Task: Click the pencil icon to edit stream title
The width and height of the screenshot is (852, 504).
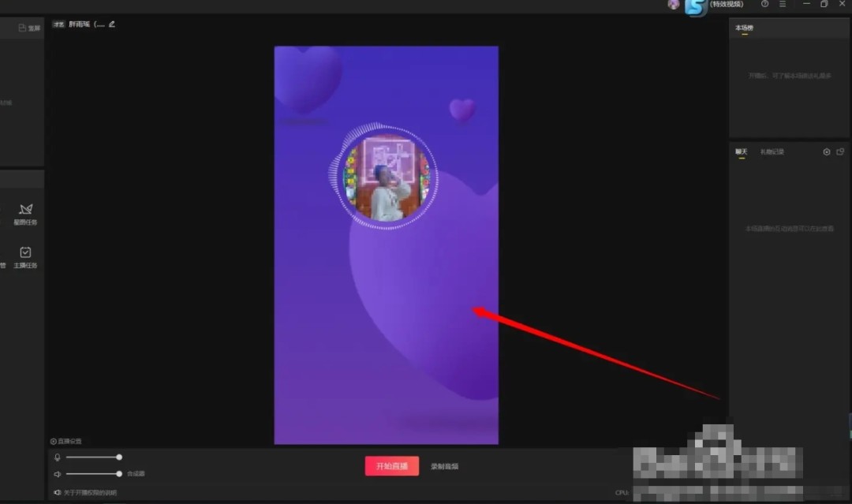Action: tap(112, 24)
